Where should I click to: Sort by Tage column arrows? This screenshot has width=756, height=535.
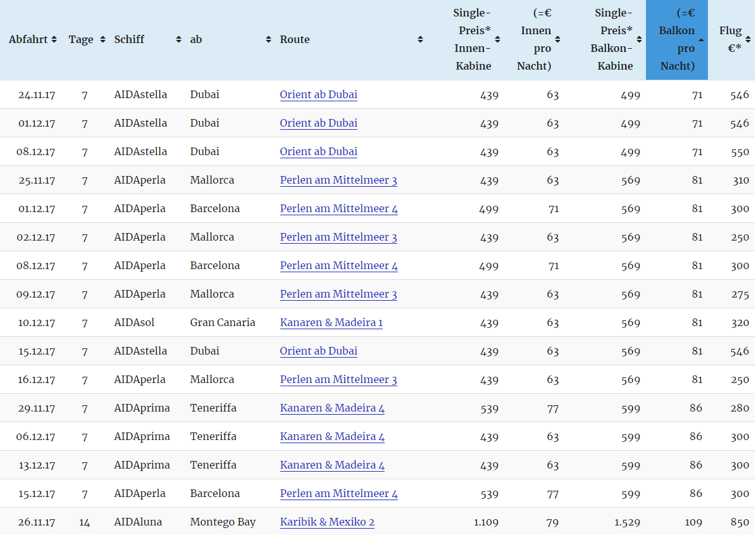coord(102,39)
